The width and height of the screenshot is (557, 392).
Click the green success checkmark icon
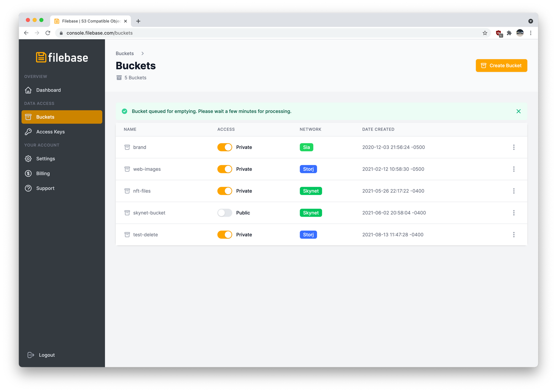[x=124, y=111]
